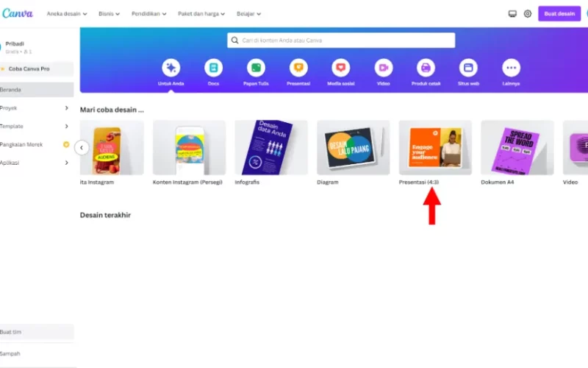
Task: Open Aplikasi in the sidebar
Action: coord(10,163)
